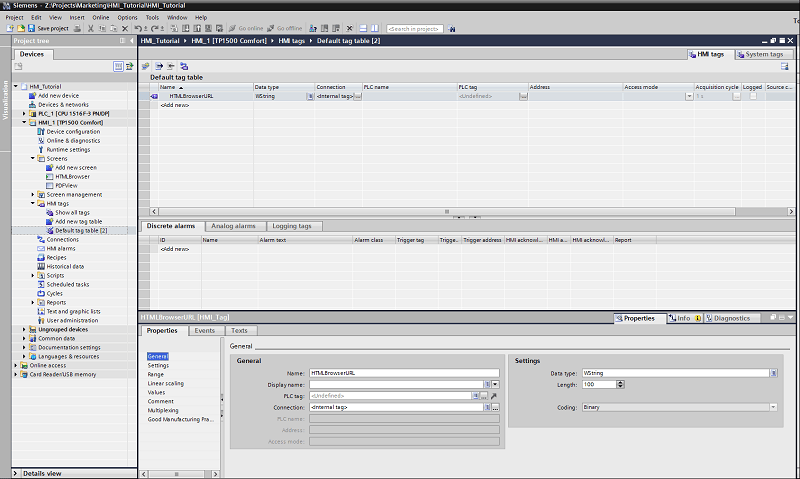800x479 pixels.
Task: Click the Cut scissors icon
Action: pyautogui.click(x=91, y=29)
